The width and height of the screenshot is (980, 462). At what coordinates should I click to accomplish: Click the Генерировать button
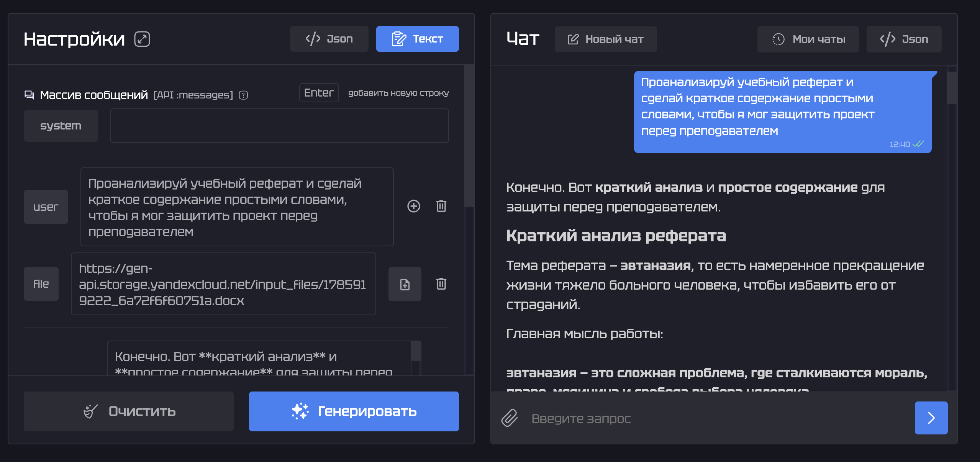(354, 411)
